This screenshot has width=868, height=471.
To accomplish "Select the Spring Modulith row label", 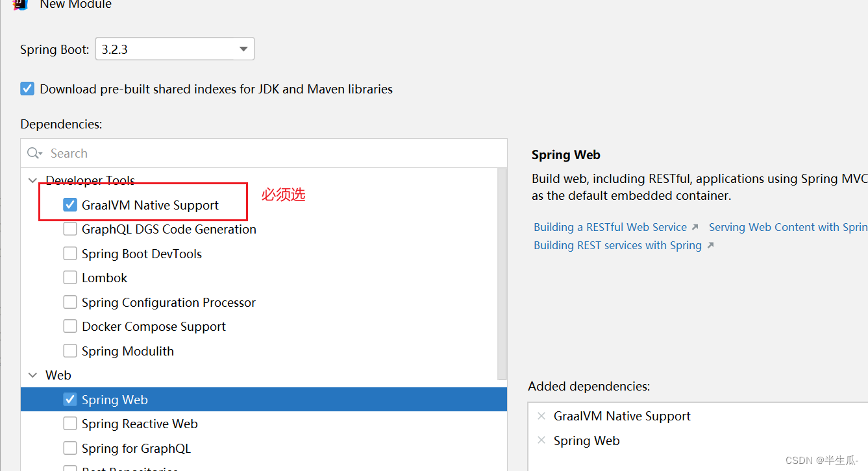I will tap(128, 351).
